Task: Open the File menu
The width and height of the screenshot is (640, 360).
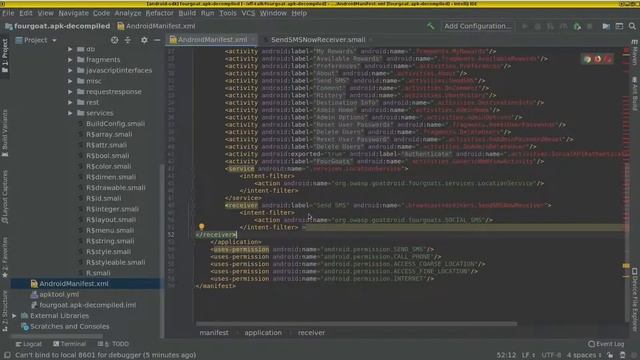Action: [x=8, y=13]
